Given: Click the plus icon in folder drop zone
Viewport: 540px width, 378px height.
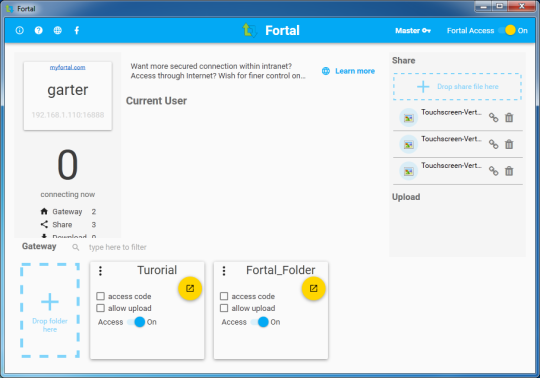Looking at the screenshot, I should pyautogui.click(x=50, y=302).
